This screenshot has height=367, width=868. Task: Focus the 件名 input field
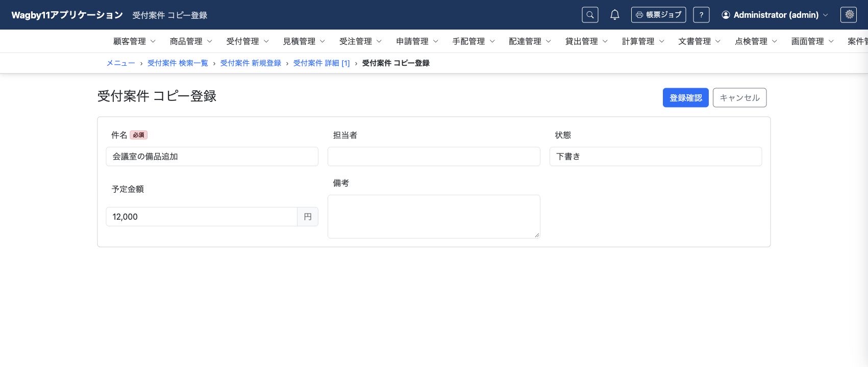[212, 156]
